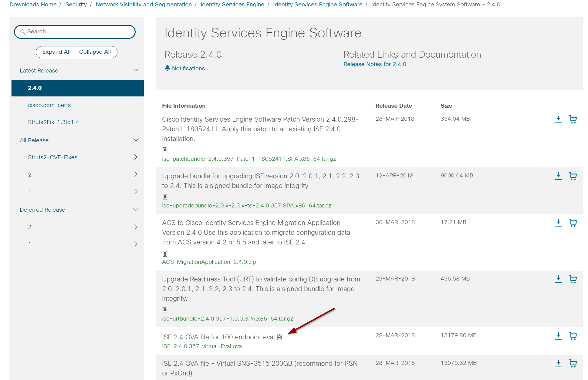
Task: Click Size column header
Action: click(446, 106)
